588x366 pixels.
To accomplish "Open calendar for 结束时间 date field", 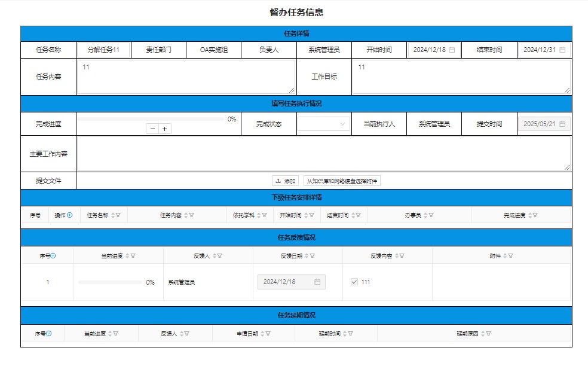I will 562,50.
